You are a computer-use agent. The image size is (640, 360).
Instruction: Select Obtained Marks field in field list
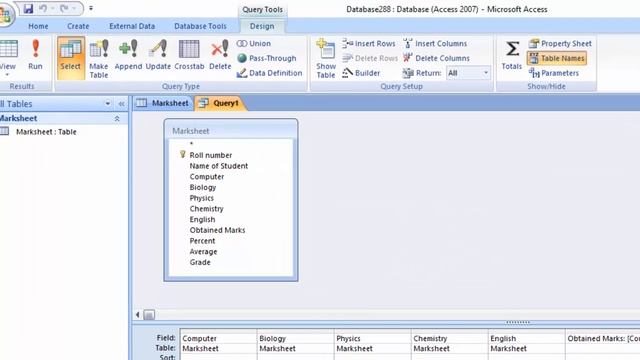[x=218, y=230]
